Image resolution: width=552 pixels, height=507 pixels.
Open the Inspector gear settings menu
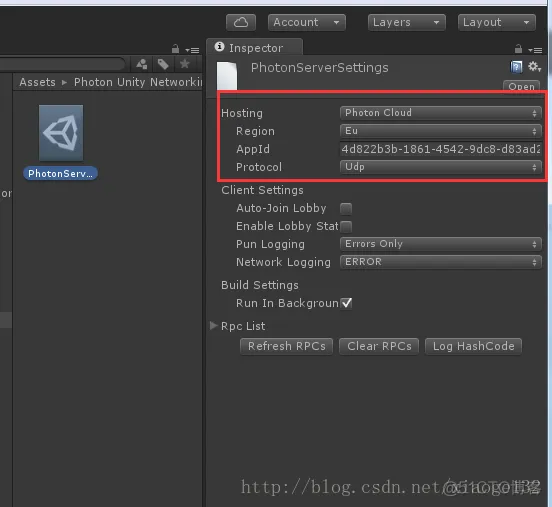534,67
